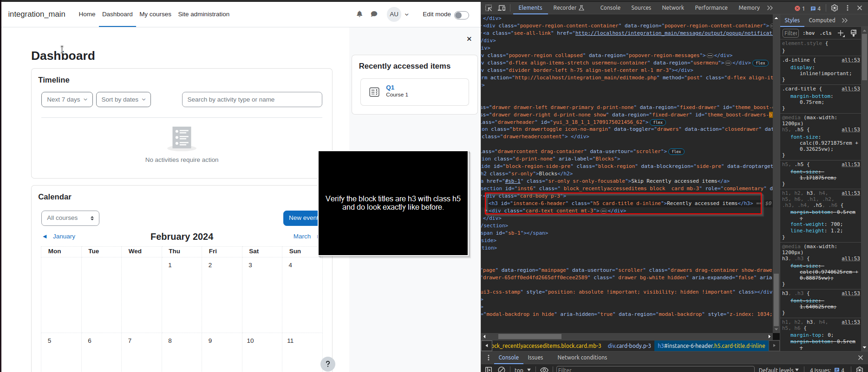868x372 pixels.
Task: Click the red error count badge
Action: click(x=800, y=8)
